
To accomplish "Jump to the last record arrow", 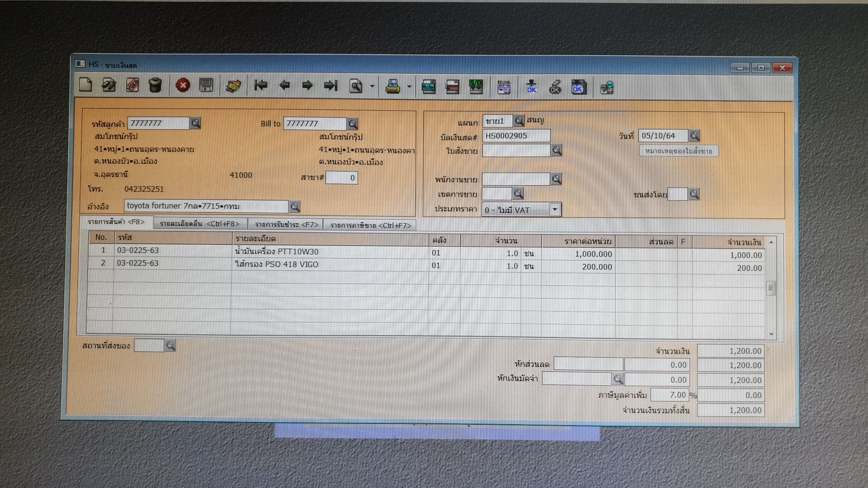I will pos(331,85).
